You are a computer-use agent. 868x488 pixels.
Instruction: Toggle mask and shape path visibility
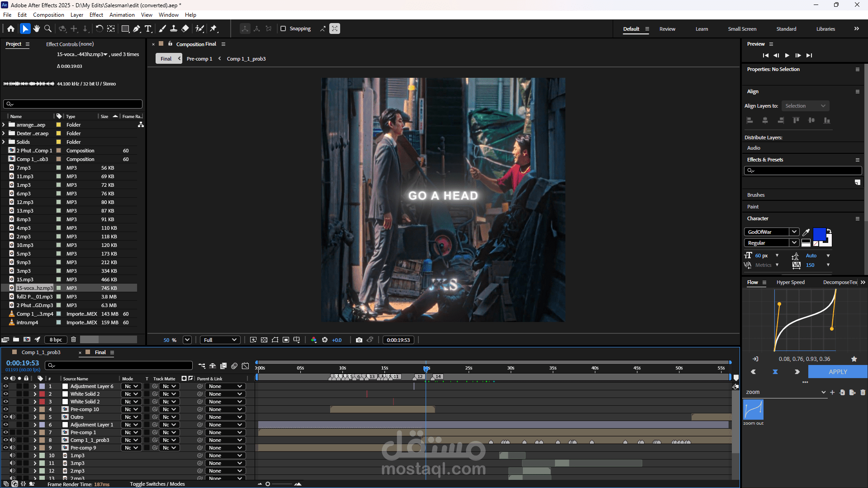coord(275,340)
